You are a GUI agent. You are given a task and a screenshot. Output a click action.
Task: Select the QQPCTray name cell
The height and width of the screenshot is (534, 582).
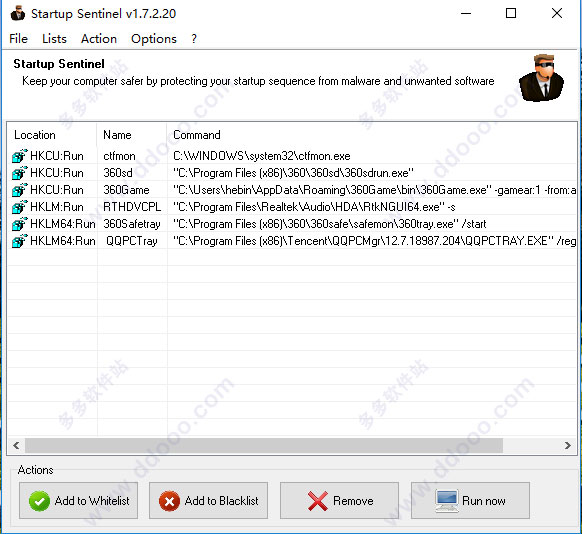tap(132, 241)
